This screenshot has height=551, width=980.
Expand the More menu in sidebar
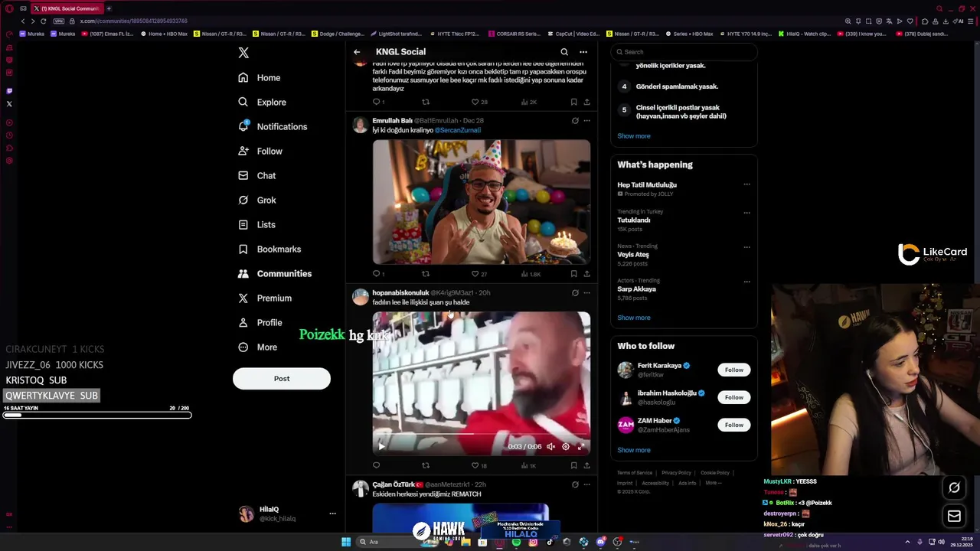click(257, 347)
